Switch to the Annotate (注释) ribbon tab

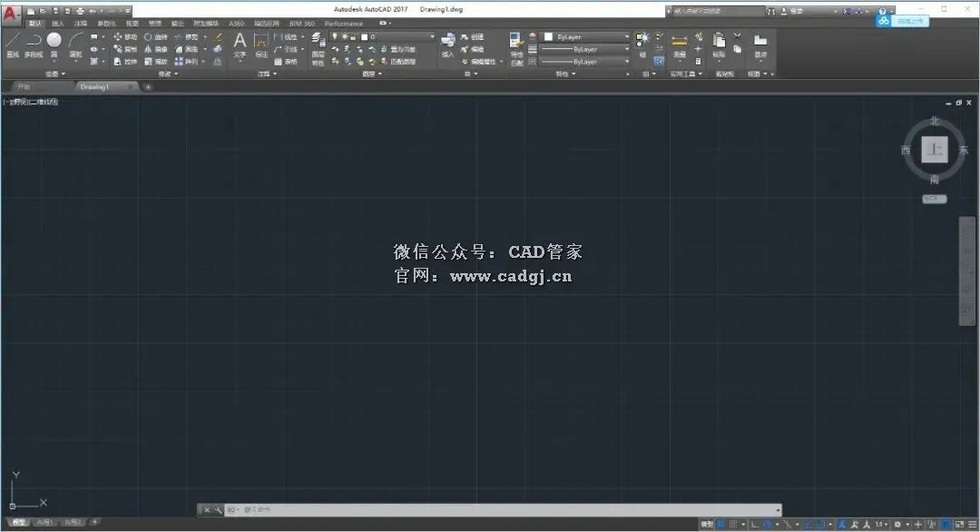tap(81, 23)
